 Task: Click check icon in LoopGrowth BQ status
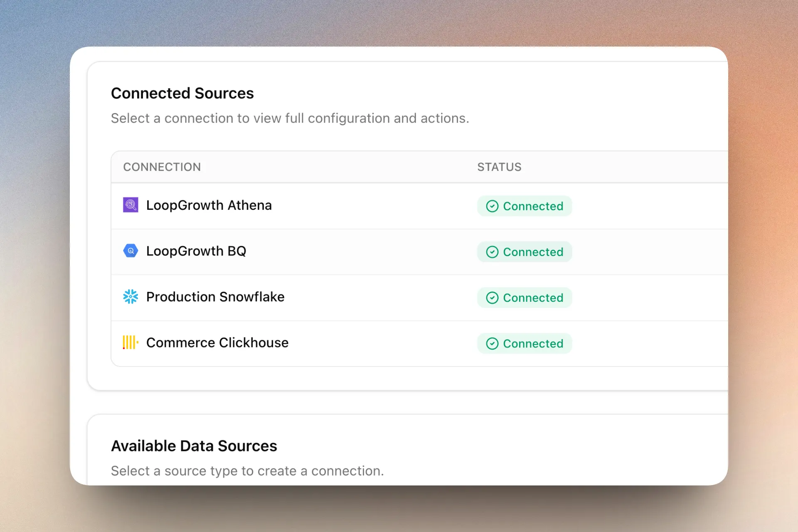pyautogui.click(x=492, y=252)
